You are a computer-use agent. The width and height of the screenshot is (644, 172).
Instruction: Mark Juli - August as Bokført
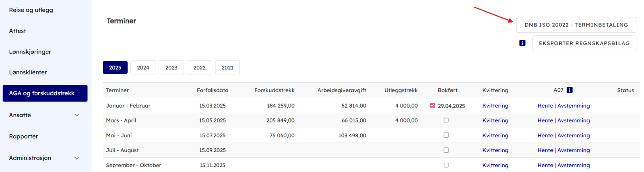(x=446, y=150)
